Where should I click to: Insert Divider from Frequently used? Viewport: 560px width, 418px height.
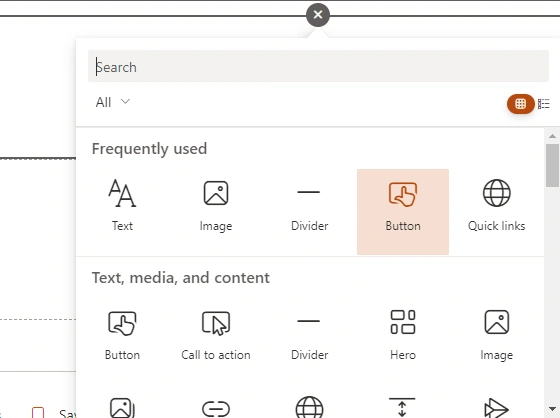[309, 212]
